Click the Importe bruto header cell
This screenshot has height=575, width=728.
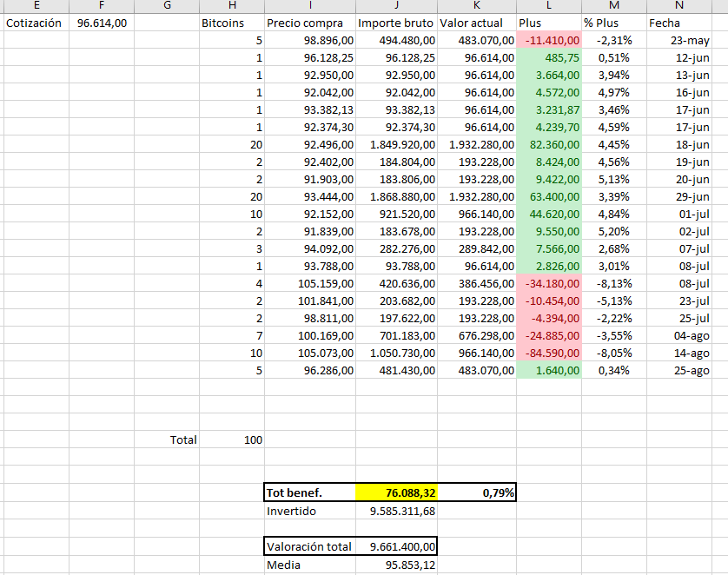(396, 23)
